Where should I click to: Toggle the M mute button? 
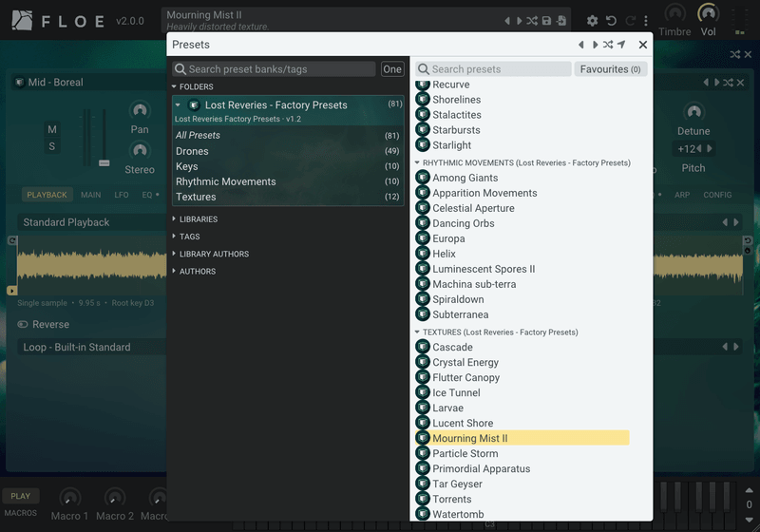click(x=52, y=129)
